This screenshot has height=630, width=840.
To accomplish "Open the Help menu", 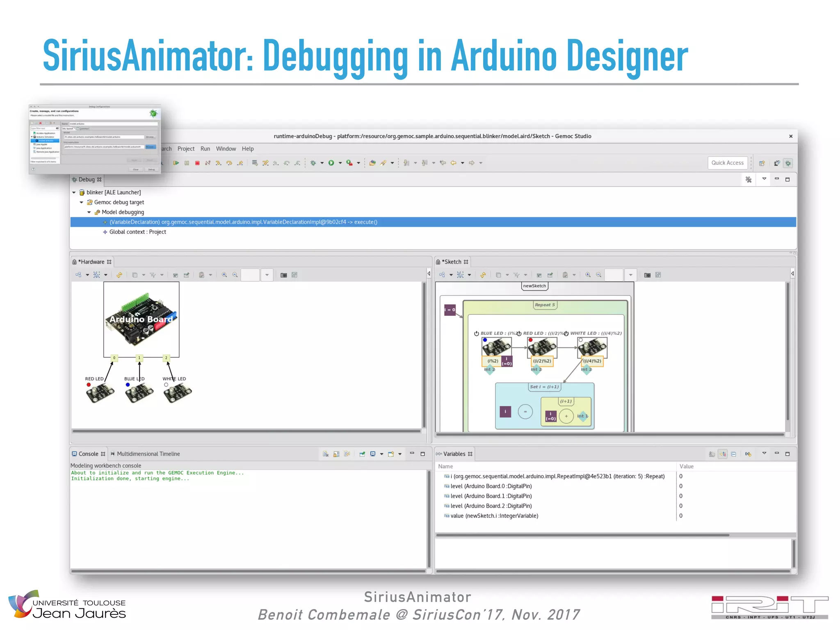I will click(x=248, y=149).
